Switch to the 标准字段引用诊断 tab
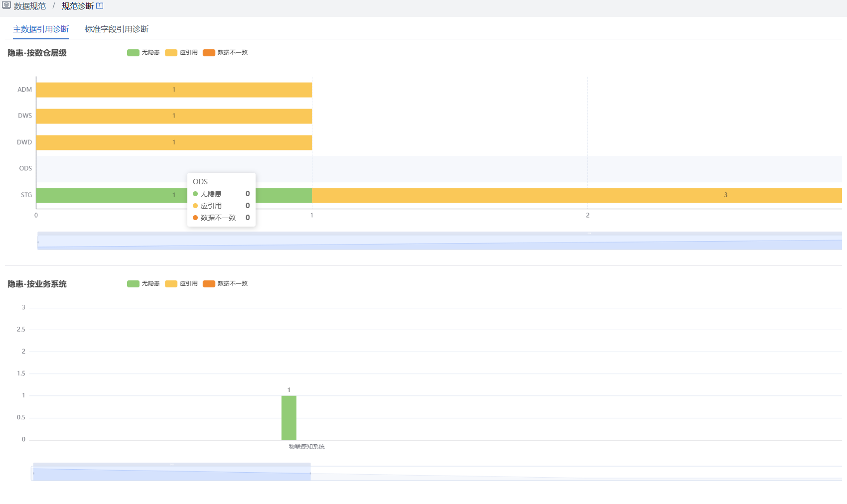Image resolution: width=847 pixels, height=504 pixels. click(117, 29)
